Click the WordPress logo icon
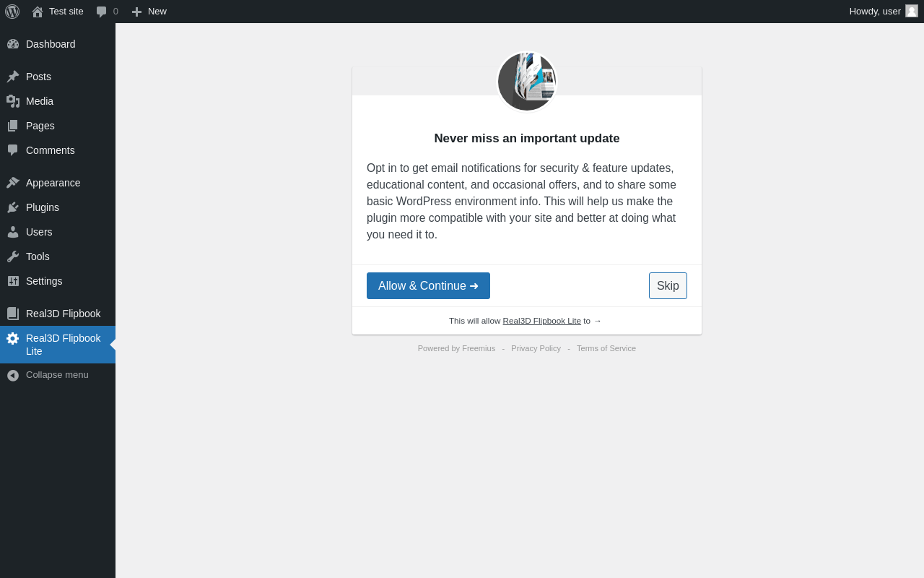 [12, 12]
